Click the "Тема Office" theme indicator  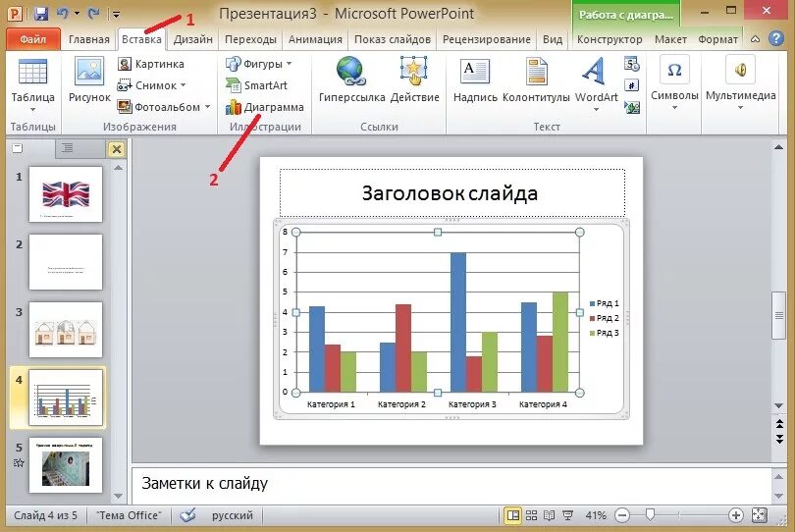pyautogui.click(x=129, y=515)
